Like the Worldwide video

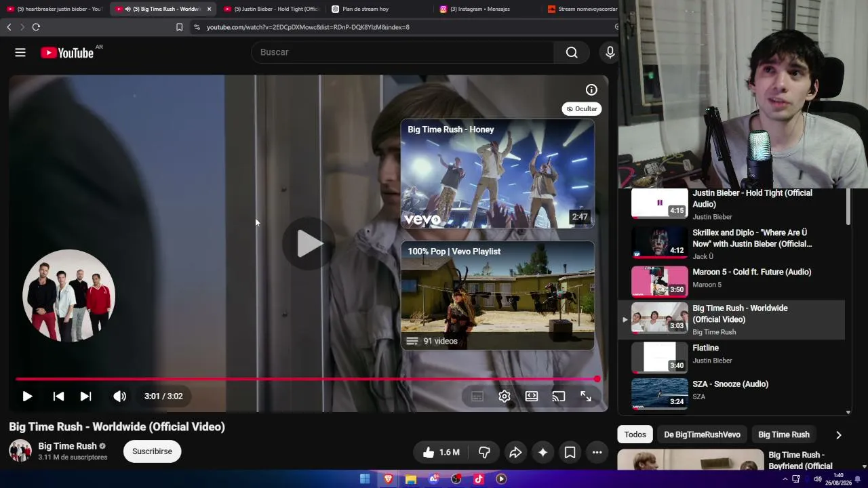coord(441,452)
